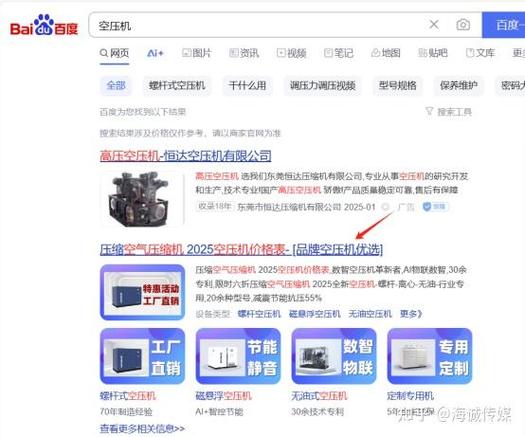525x437 pixels.
Task: Open the 贴吧 tab
Action: coord(433,53)
